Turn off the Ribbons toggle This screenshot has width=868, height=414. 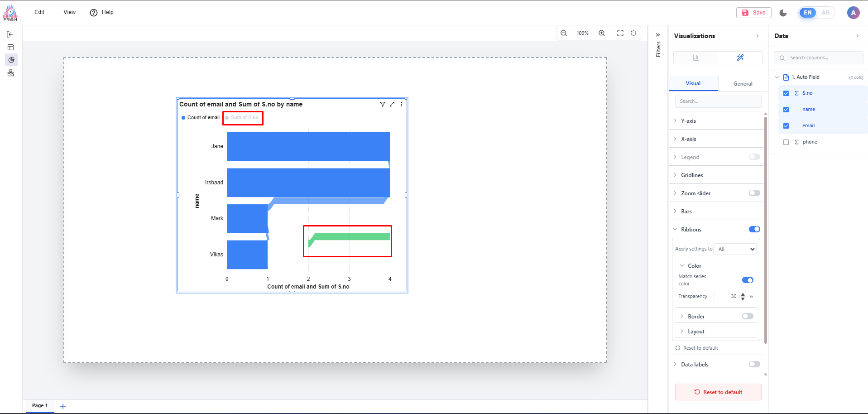click(754, 229)
